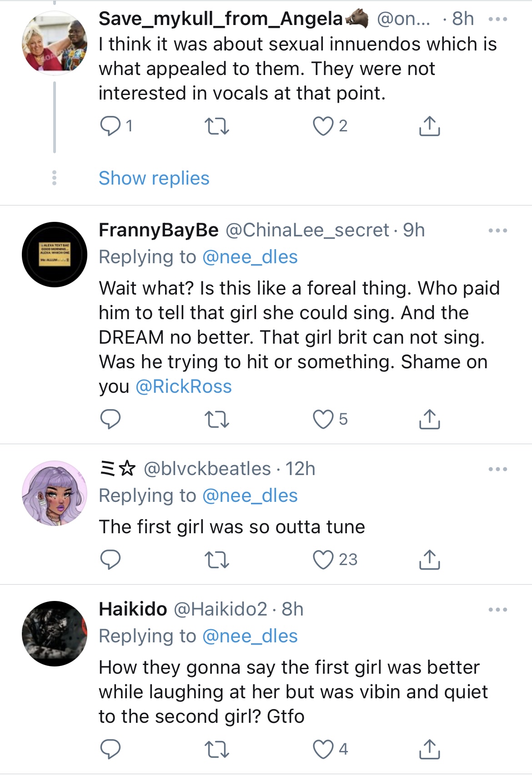Reply to Save_mykull_from_Angela's tweet
This screenshot has height=776, width=532.
pos(110,126)
